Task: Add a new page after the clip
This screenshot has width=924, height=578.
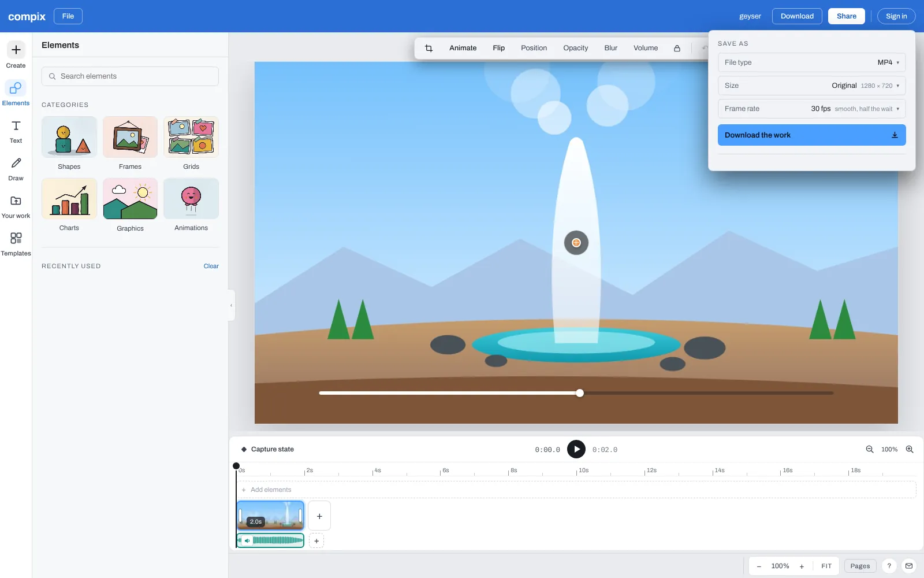Action: (x=319, y=516)
